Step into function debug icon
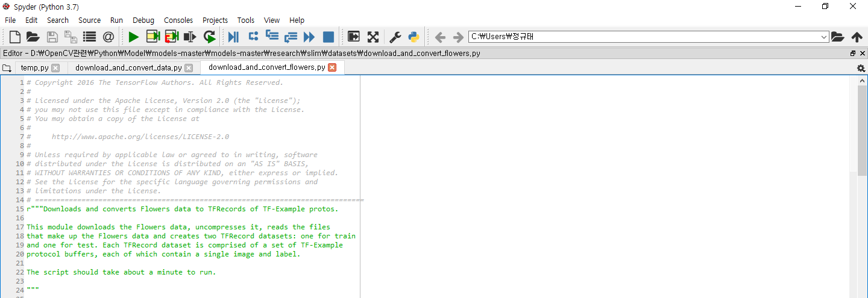Screen dimensions: 868x298 (x=272, y=37)
